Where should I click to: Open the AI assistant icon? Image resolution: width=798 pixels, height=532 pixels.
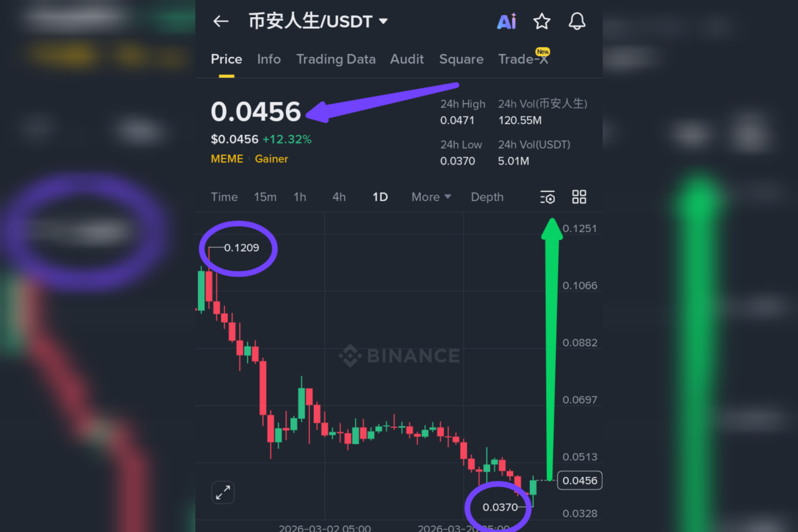coord(507,21)
